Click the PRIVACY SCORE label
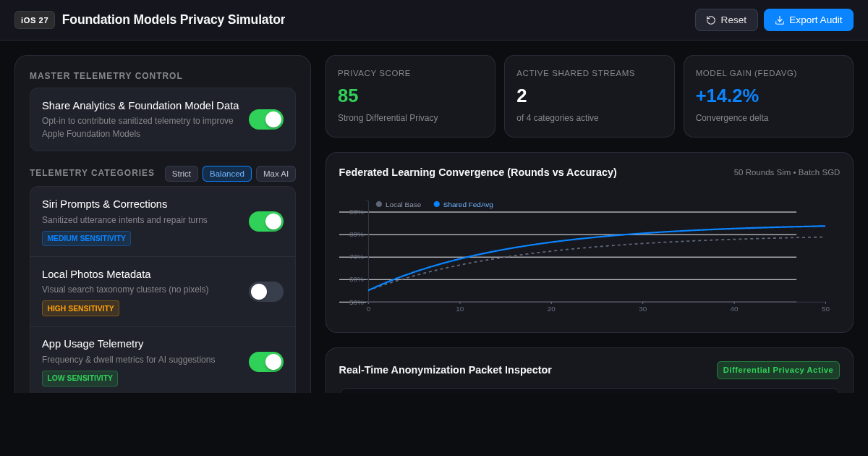The width and height of the screenshot is (868, 456). point(374,73)
